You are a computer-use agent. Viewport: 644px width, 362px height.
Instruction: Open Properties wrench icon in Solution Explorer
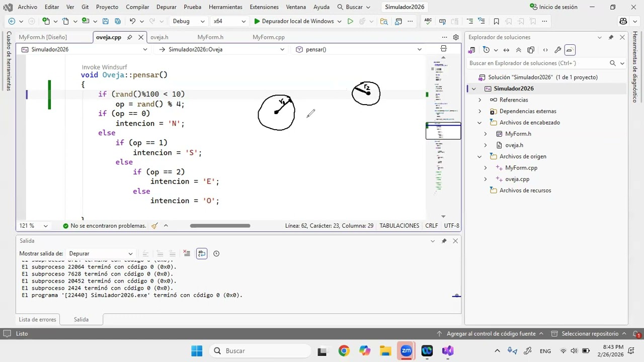pyautogui.click(x=557, y=50)
